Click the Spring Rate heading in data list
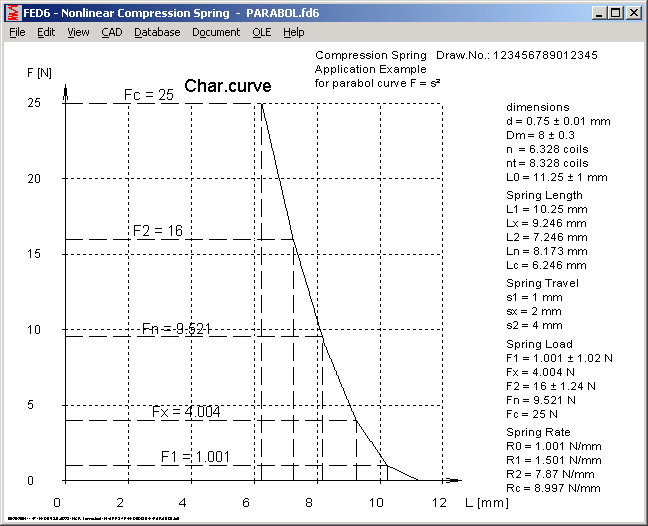 coord(542,431)
